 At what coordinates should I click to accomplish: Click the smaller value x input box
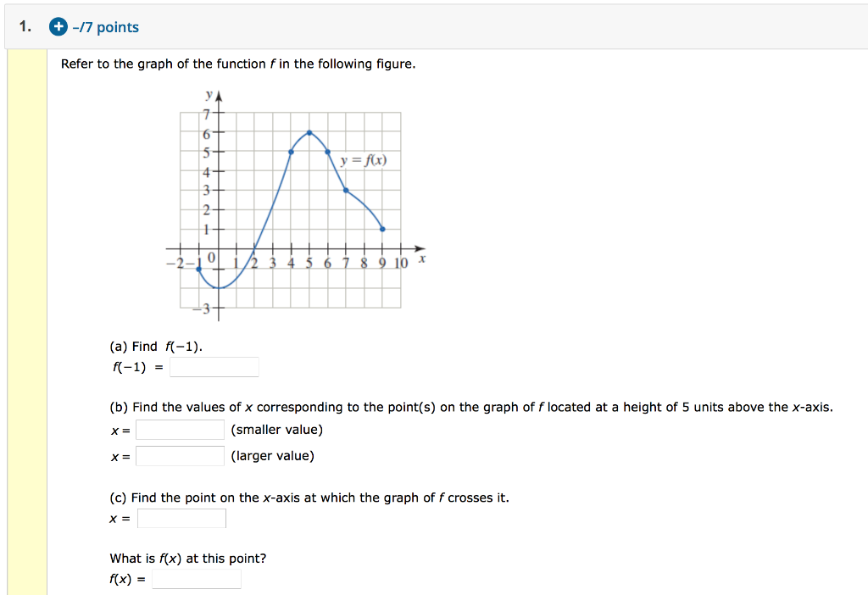pyautogui.click(x=179, y=430)
